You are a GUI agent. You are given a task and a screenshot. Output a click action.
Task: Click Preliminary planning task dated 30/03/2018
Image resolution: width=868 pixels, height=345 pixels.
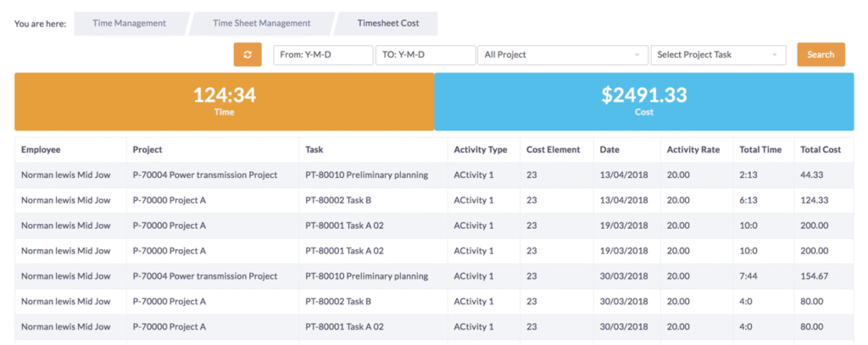pyautogui.click(x=366, y=275)
